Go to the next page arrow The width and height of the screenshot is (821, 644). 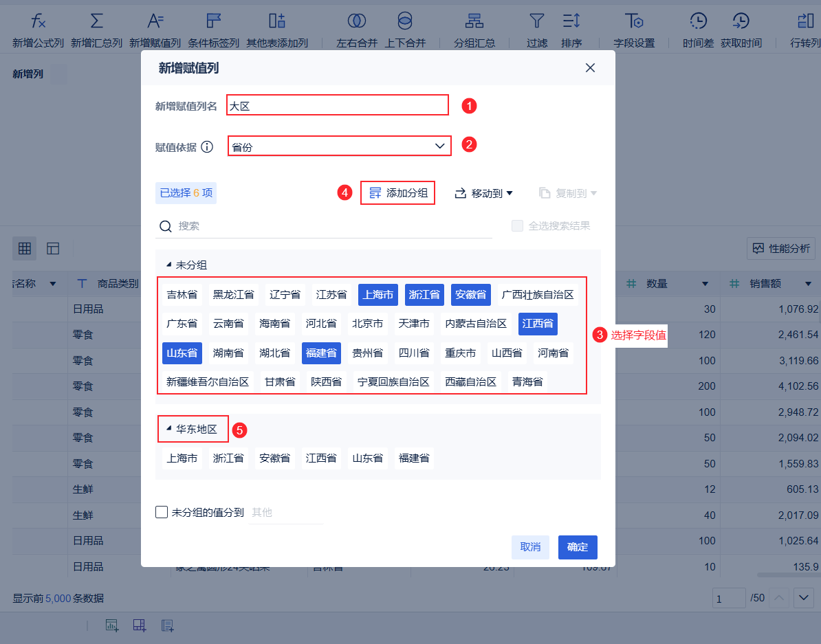pos(804,597)
